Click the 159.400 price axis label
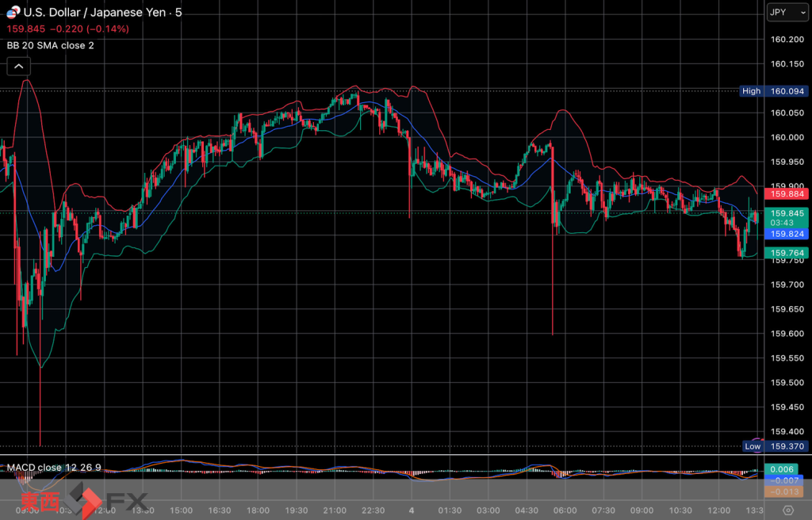 787,431
